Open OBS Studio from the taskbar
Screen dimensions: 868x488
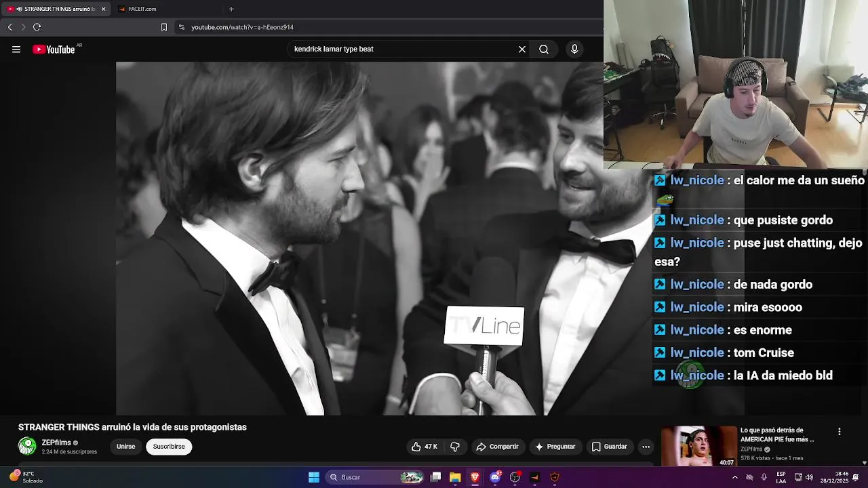[515, 477]
